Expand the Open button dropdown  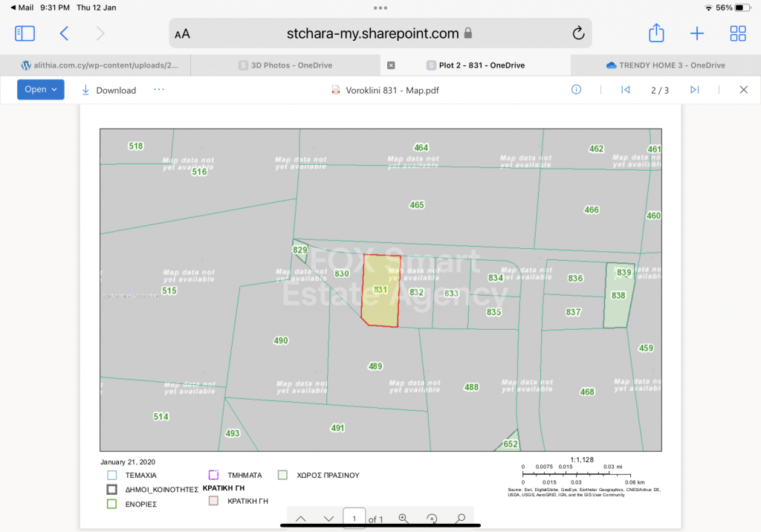[x=54, y=90]
